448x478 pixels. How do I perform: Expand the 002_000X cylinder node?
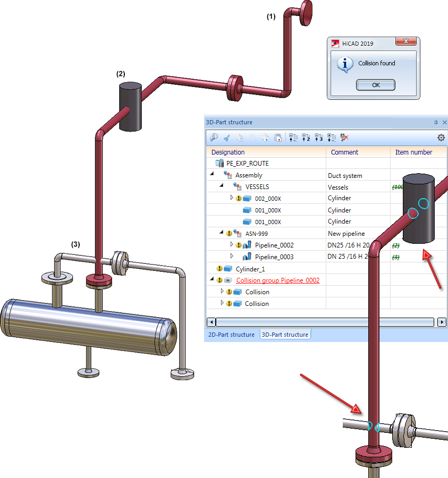(x=232, y=198)
